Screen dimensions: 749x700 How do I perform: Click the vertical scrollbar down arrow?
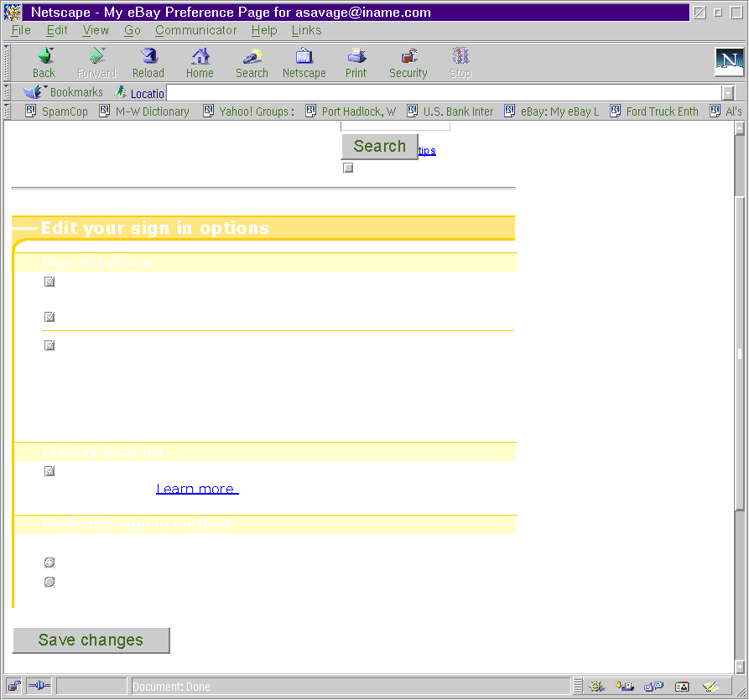pyautogui.click(x=739, y=667)
